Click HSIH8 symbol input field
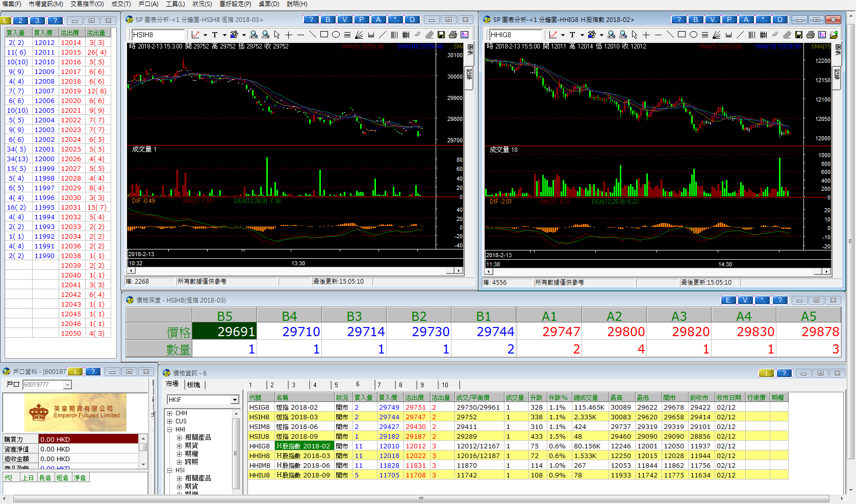 pyautogui.click(x=158, y=35)
